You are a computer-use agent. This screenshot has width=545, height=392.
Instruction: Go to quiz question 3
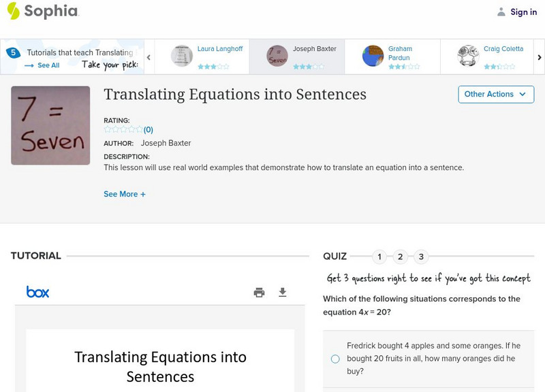[x=421, y=257]
